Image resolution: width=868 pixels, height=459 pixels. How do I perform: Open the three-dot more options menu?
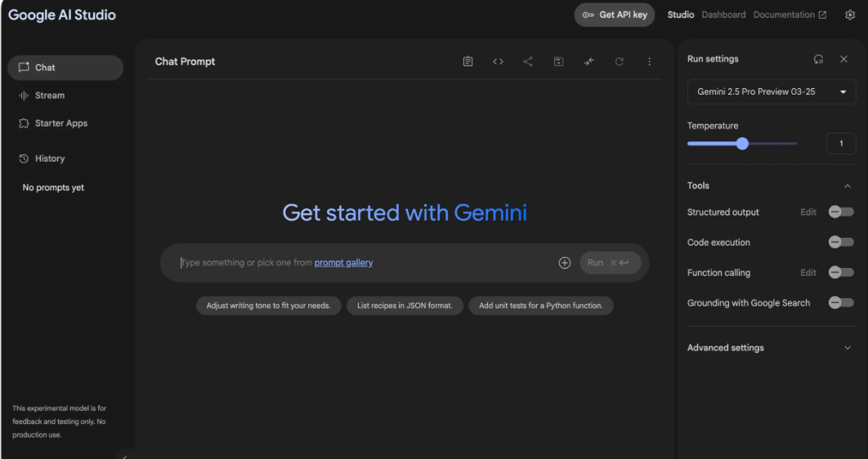coord(649,61)
